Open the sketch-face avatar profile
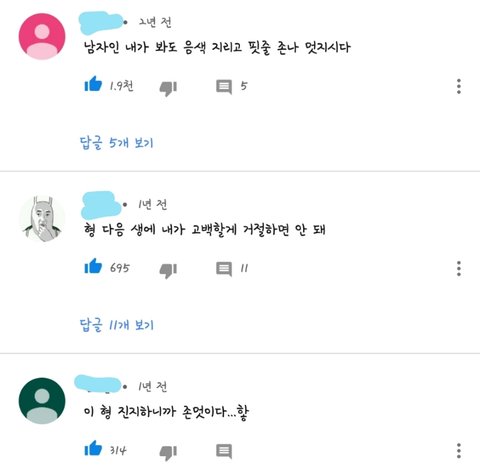480x476 pixels. pos(42,219)
